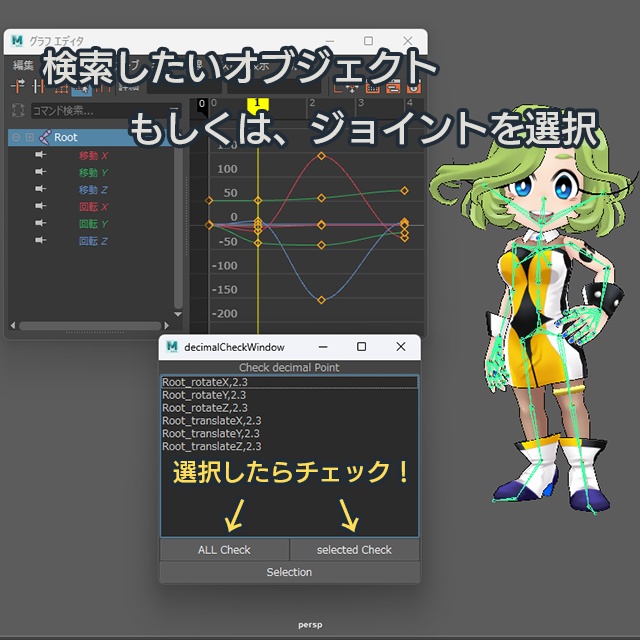Collapse the Root node with the minus icon

coord(16,137)
